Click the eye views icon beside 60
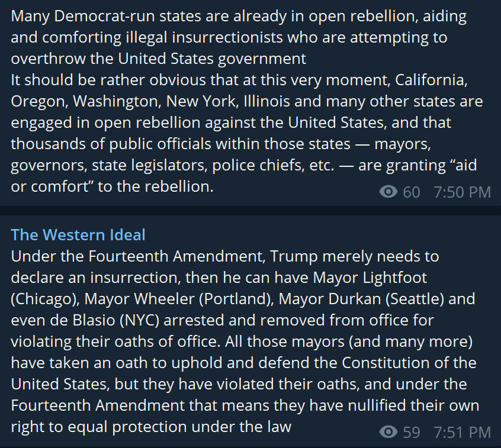 pyautogui.click(x=388, y=192)
